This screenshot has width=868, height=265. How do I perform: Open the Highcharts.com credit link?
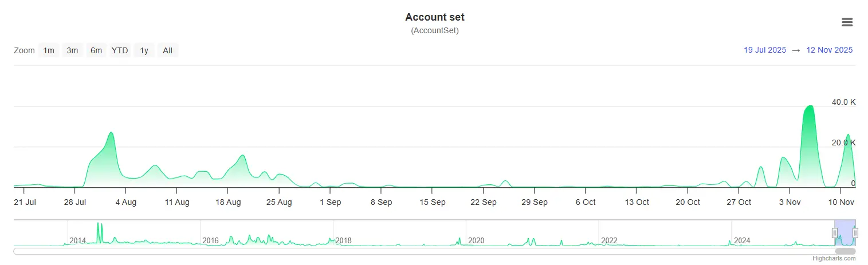pos(834,258)
